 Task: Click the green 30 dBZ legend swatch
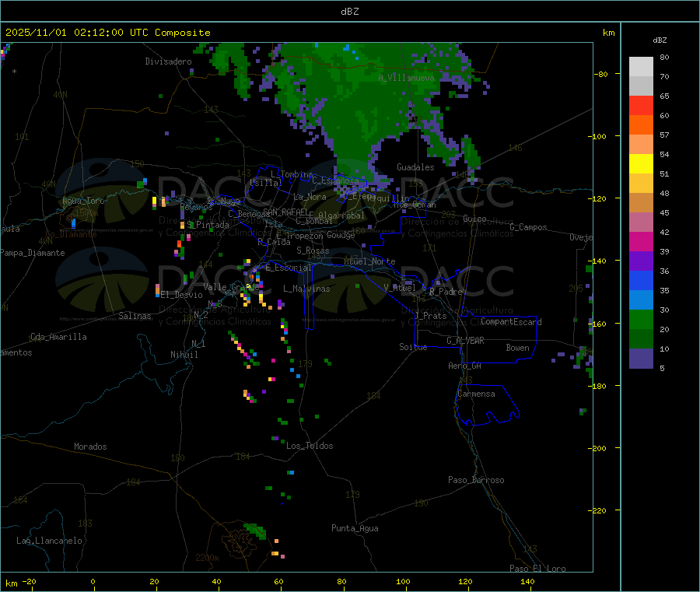point(641,319)
